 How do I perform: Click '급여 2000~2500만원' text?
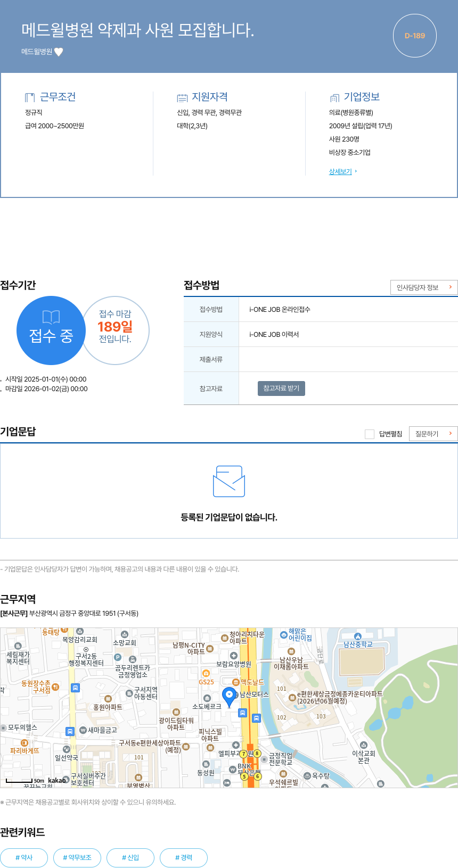coord(54,126)
